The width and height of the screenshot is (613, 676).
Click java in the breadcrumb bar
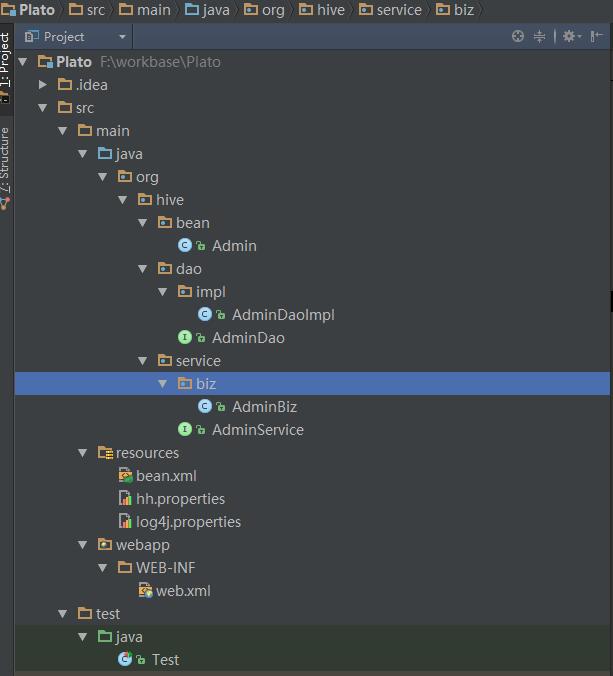pyautogui.click(x=207, y=9)
